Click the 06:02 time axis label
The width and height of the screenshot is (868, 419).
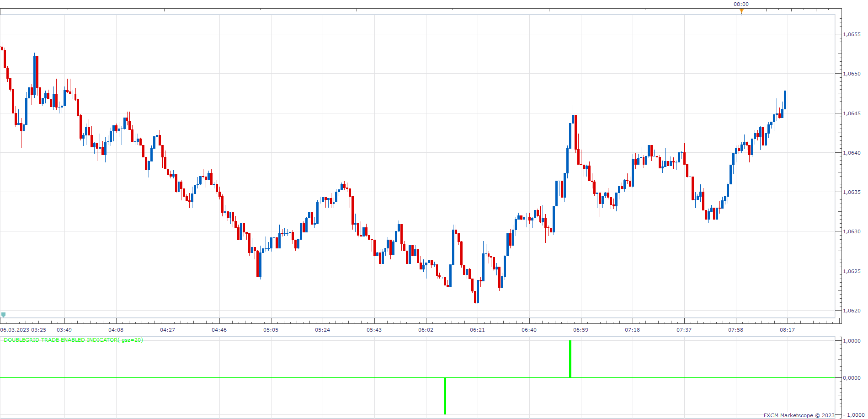click(x=426, y=330)
